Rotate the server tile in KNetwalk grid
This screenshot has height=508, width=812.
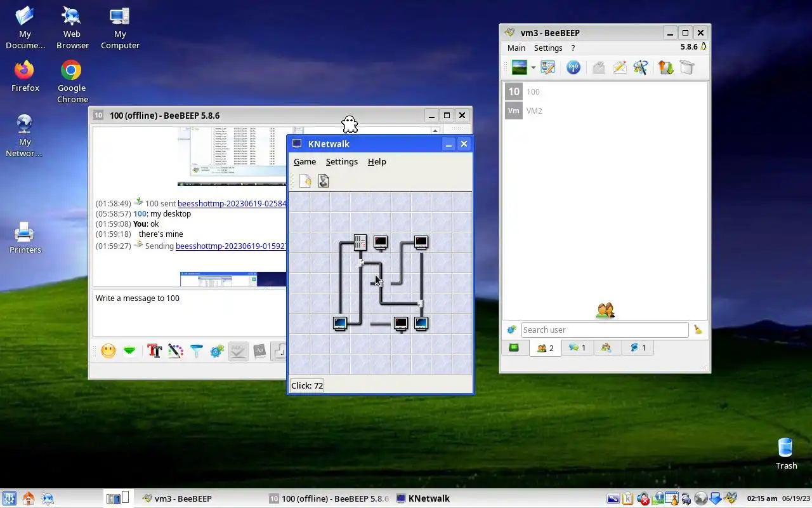coord(360,243)
